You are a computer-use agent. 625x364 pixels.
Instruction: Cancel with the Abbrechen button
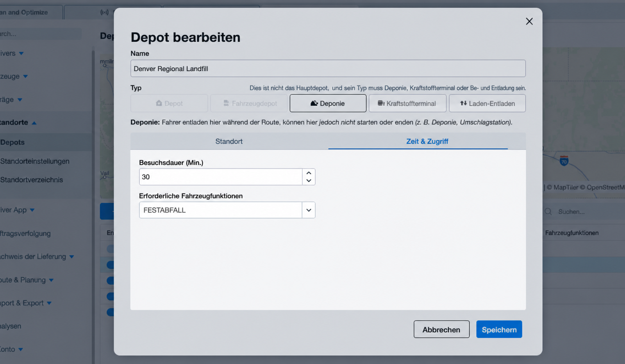coord(441,330)
